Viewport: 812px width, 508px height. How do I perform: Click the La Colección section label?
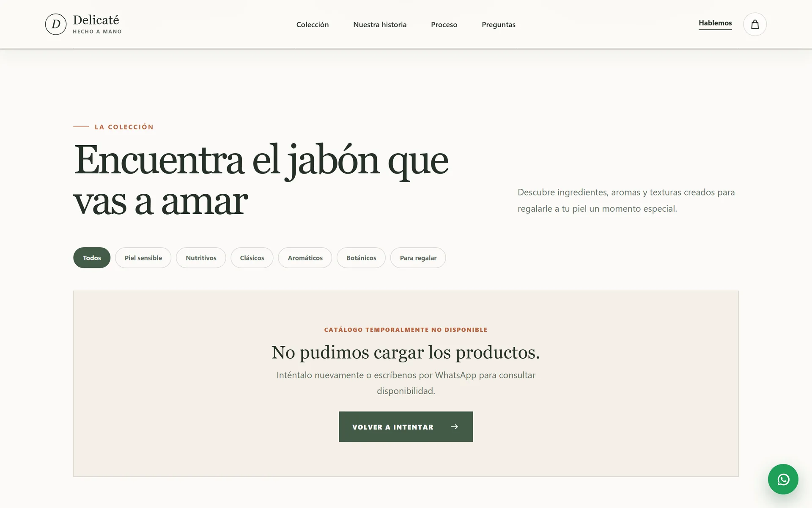click(124, 127)
